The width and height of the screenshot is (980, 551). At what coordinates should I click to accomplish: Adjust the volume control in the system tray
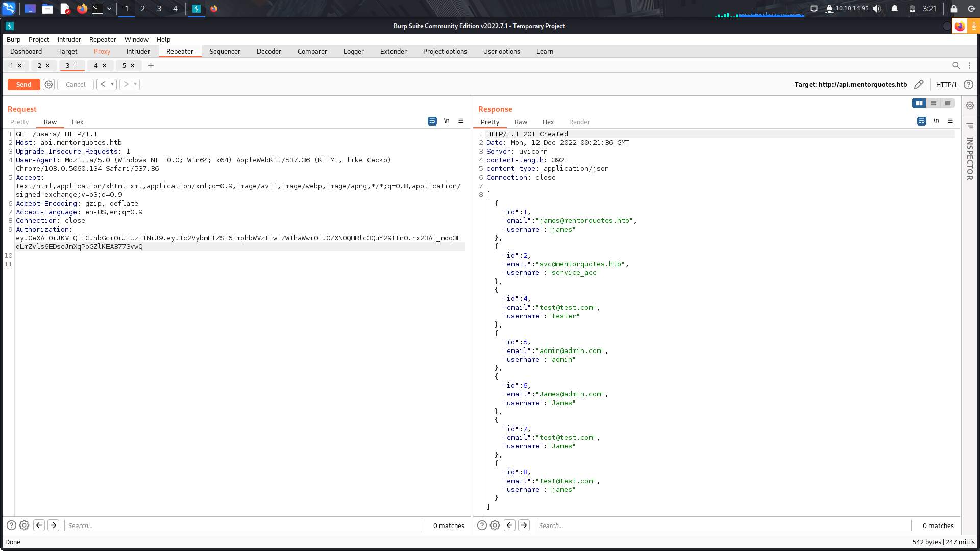pyautogui.click(x=877, y=8)
